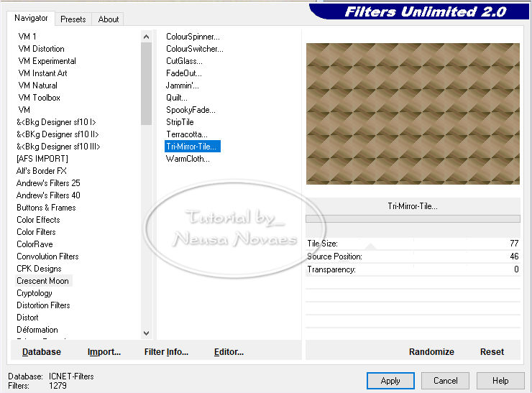
Task: Choose ColorRave in the category list
Action: click(35, 244)
